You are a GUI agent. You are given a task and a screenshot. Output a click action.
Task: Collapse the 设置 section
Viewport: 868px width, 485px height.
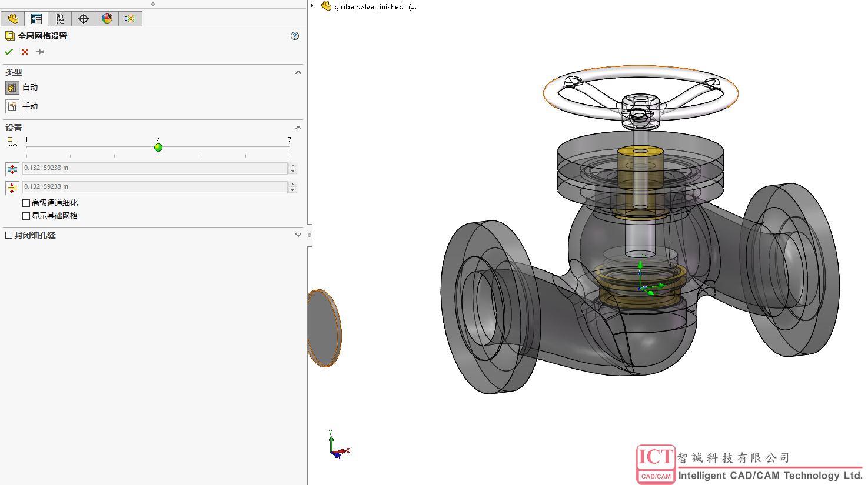(x=298, y=128)
